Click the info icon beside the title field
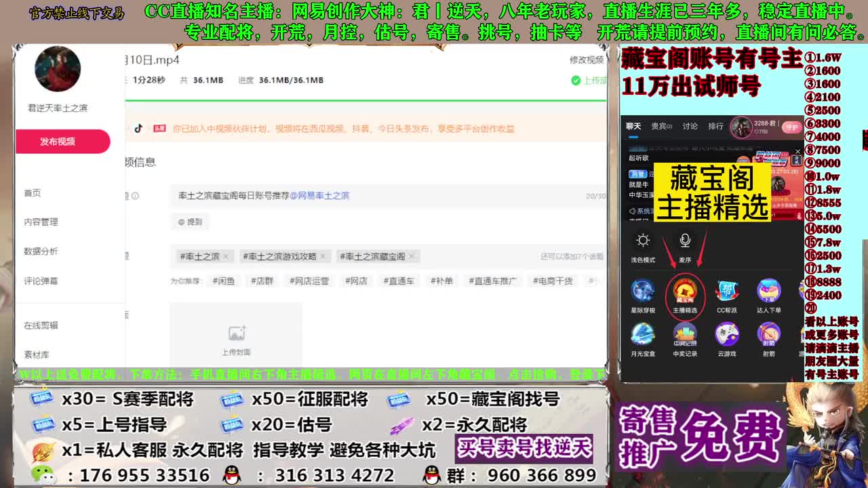The image size is (868, 488). point(135,196)
